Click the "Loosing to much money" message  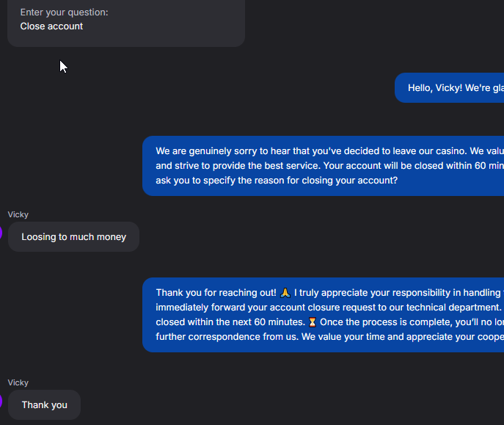click(x=73, y=237)
